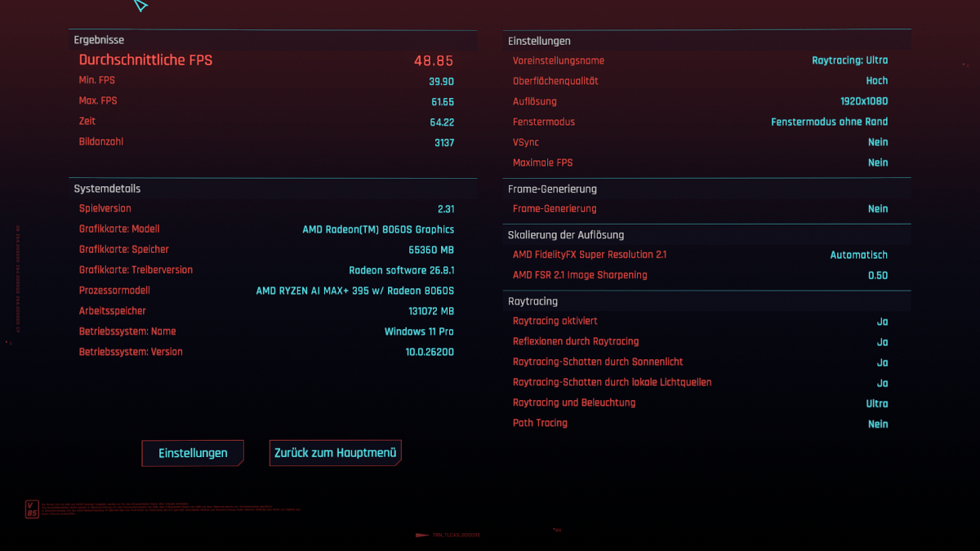
Task: Select Radeon software 26.8.1 driver version
Action: click(402, 270)
